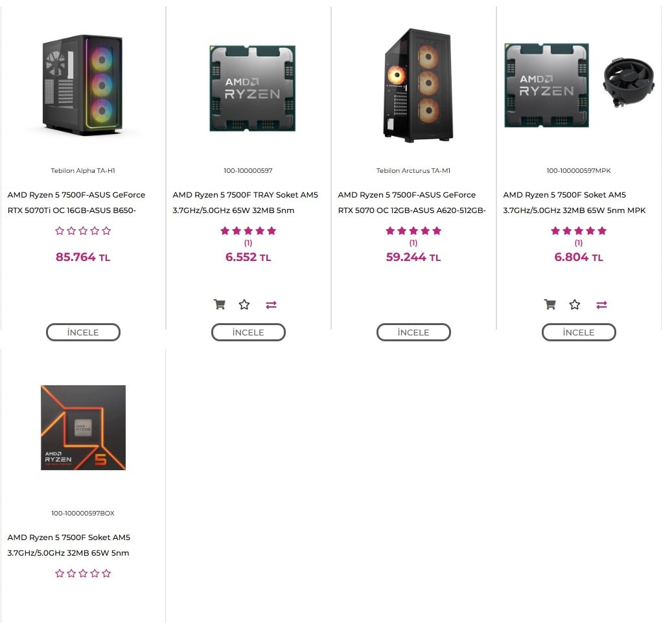Viewport: 672px width, 623px height.
Task: Open the RTX 5070 OC 12GB product title
Action: pos(412,203)
